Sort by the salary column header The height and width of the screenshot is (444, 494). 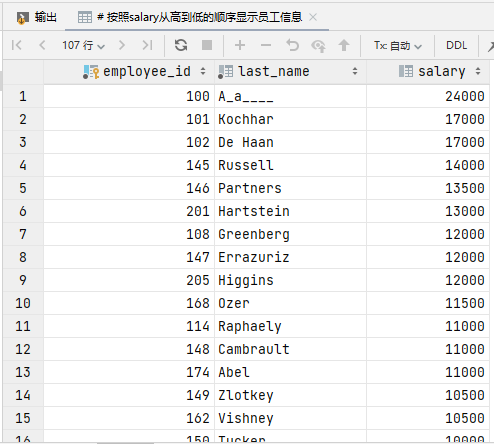point(428,71)
